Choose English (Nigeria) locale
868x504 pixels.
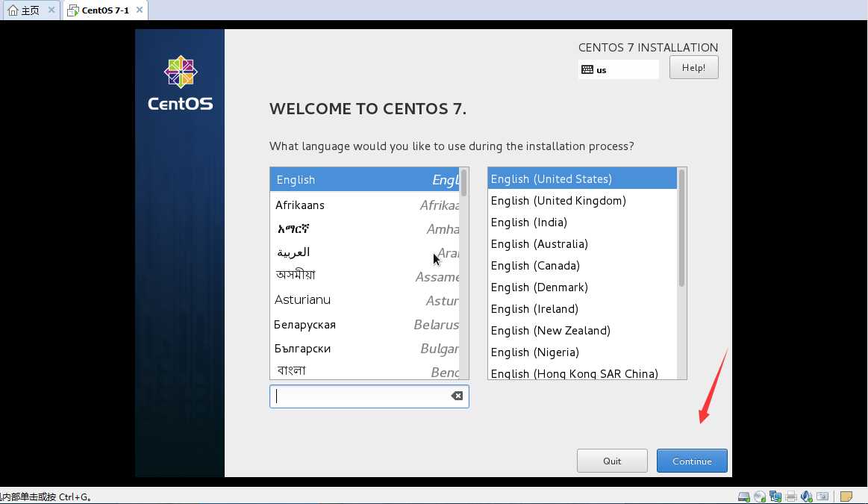tap(582, 352)
